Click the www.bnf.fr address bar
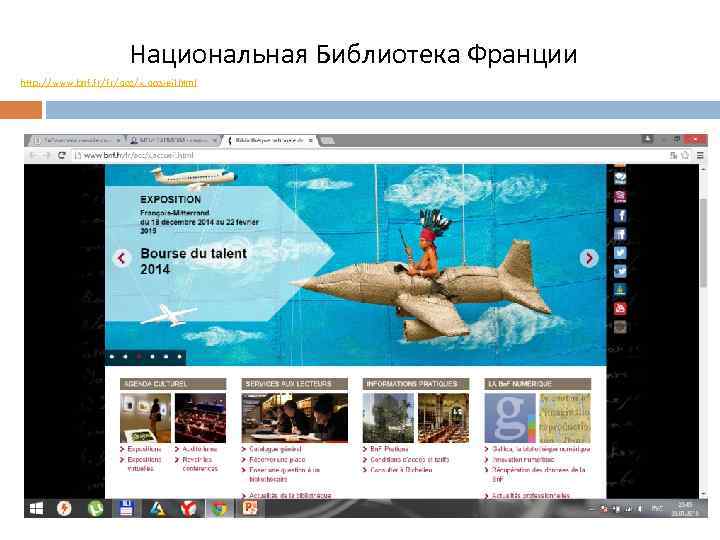The height and width of the screenshot is (540, 720). click(367, 155)
